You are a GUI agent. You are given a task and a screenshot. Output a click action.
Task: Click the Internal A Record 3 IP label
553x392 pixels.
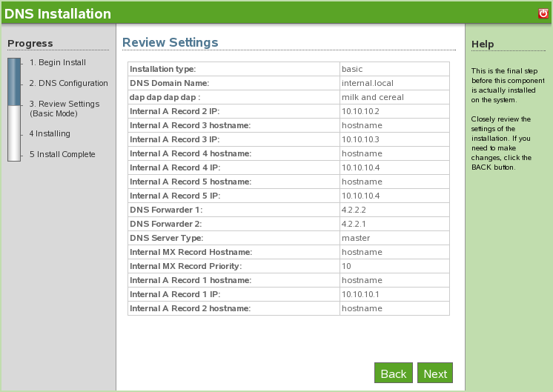175,139
